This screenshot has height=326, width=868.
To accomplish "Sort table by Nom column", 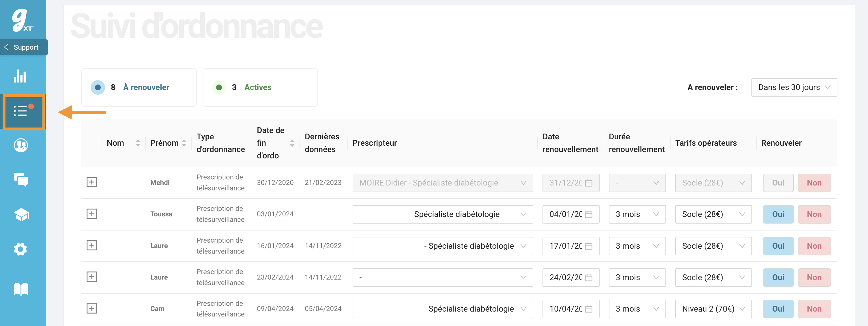I will click(138, 143).
